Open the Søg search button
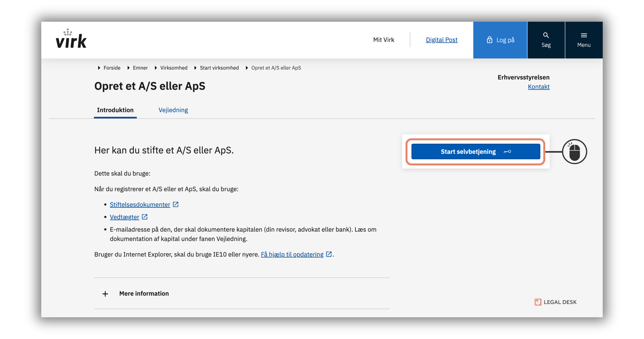The width and height of the screenshot is (644, 339). [546, 40]
